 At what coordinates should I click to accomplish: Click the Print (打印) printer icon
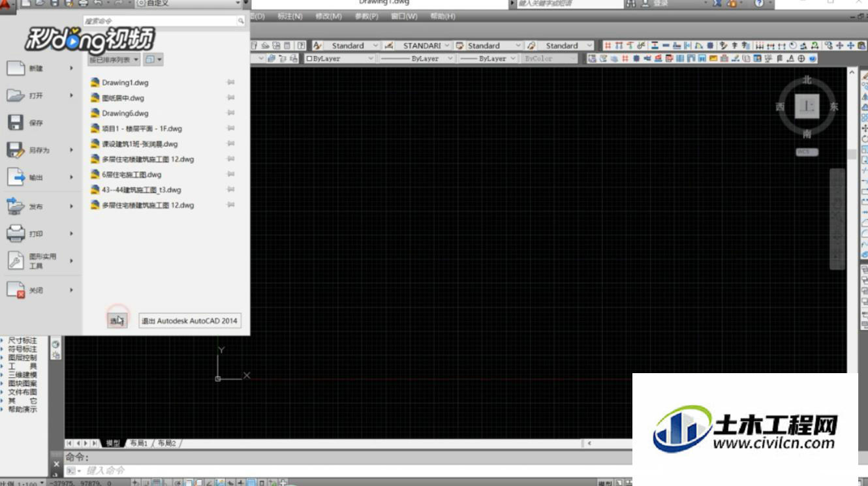pos(16,234)
